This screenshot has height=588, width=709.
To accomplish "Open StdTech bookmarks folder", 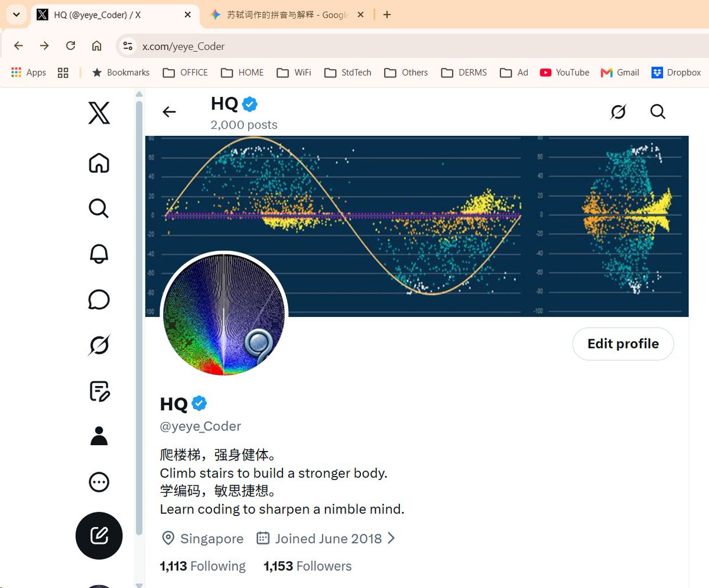I will (x=347, y=72).
